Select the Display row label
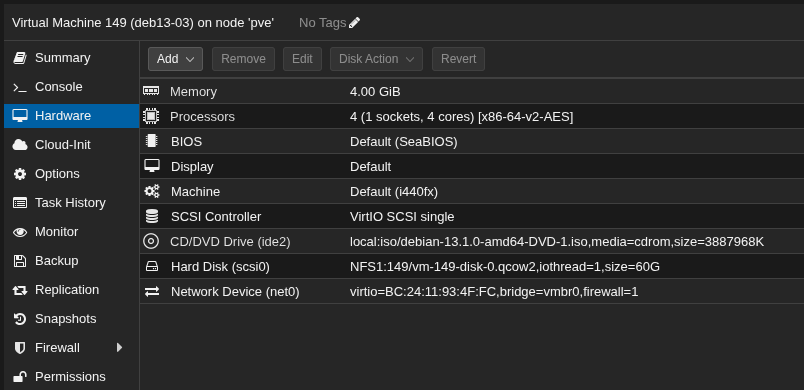This screenshot has height=390, width=804. click(192, 167)
